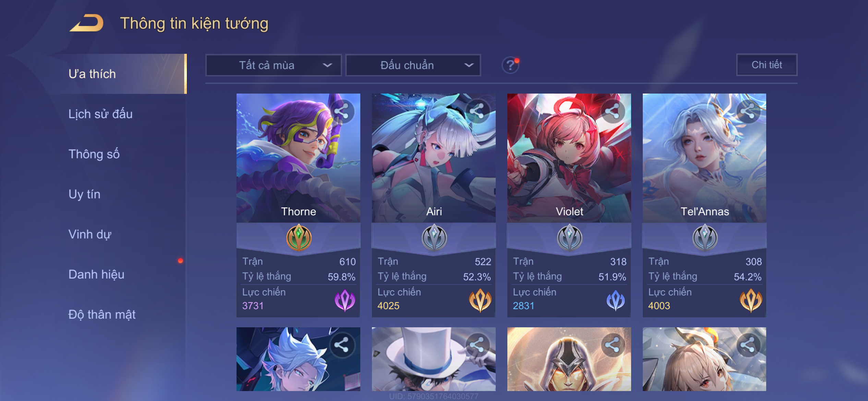
Task: Switch to the Lịch sử đấu tab
Action: pos(100,114)
